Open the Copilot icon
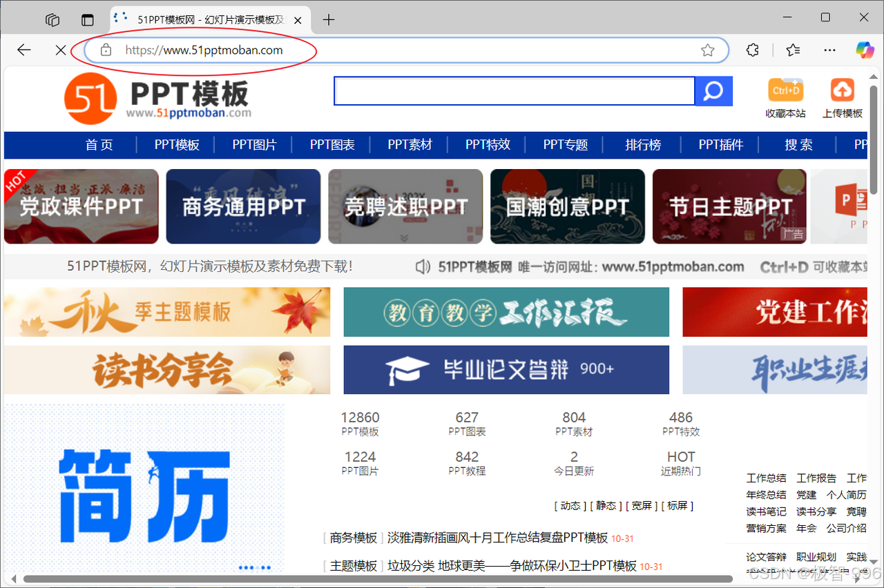The width and height of the screenshot is (884, 588). click(x=865, y=50)
